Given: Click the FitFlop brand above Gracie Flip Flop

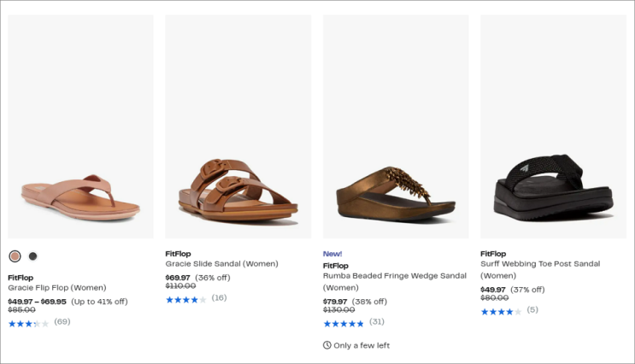Looking at the screenshot, I should coord(21,278).
